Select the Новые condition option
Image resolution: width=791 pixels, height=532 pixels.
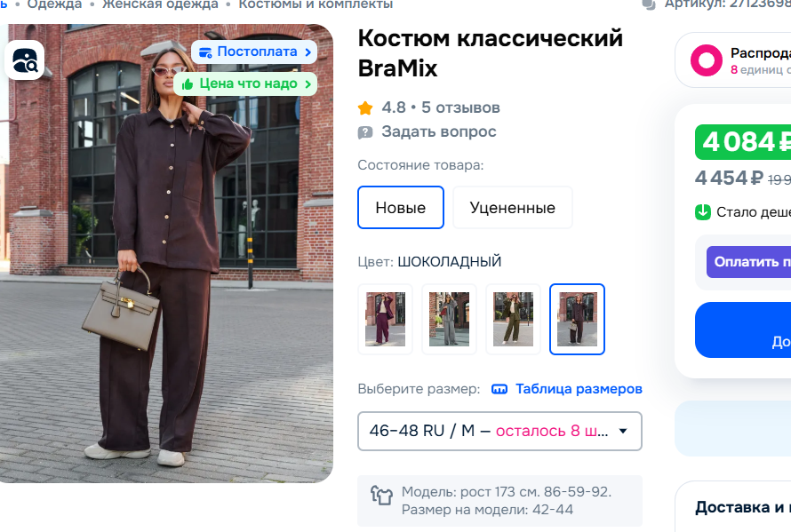pyautogui.click(x=401, y=207)
